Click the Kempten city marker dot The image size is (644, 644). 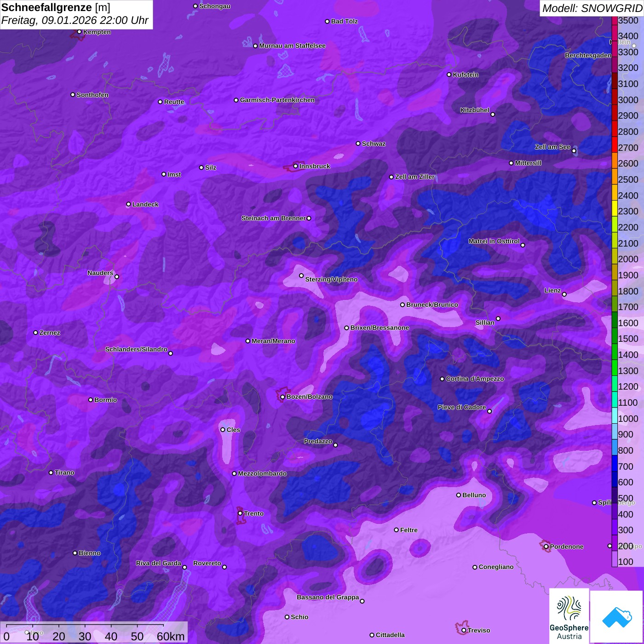pos(79,32)
